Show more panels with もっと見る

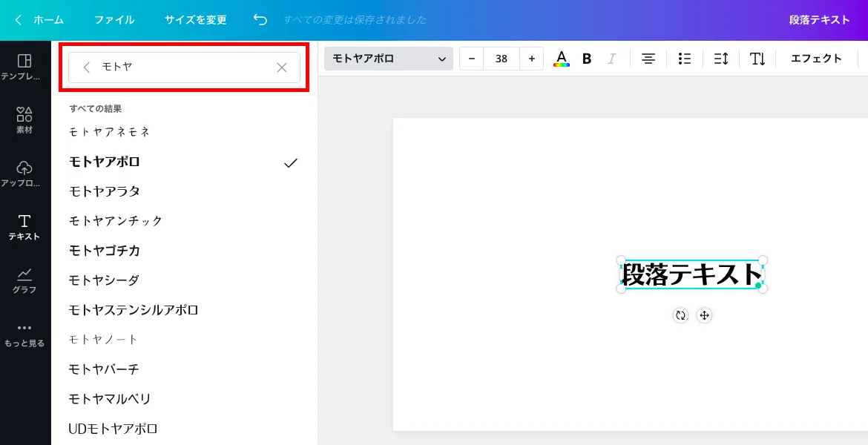[24, 334]
